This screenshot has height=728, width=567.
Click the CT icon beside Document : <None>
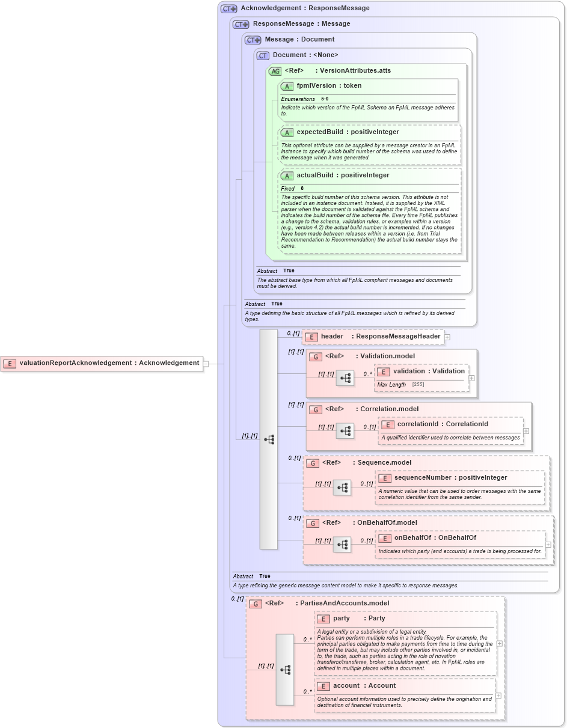[263, 55]
